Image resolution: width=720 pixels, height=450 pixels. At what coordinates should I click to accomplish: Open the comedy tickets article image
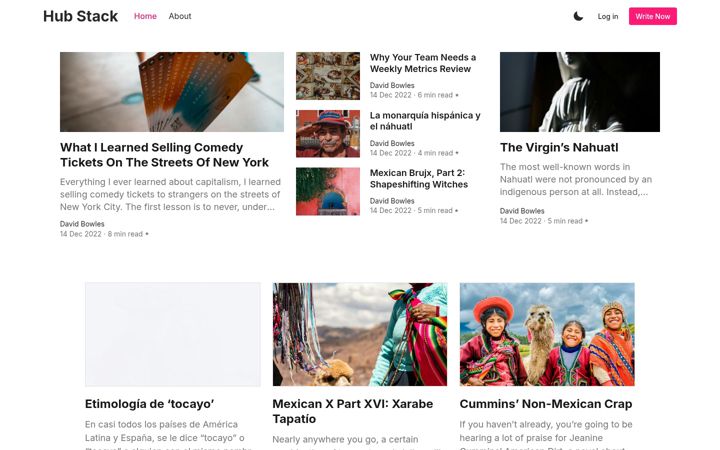click(x=172, y=92)
